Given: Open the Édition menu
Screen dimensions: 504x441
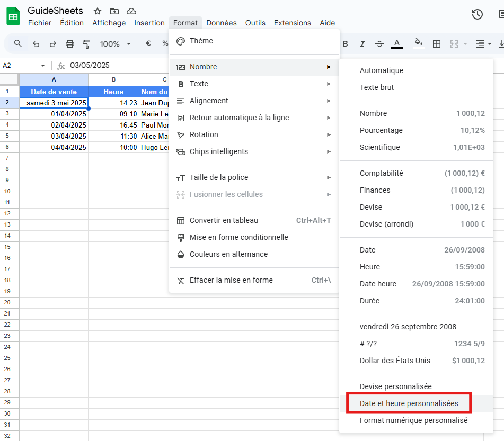Looking at the screenshot, I should coord(72,23).
